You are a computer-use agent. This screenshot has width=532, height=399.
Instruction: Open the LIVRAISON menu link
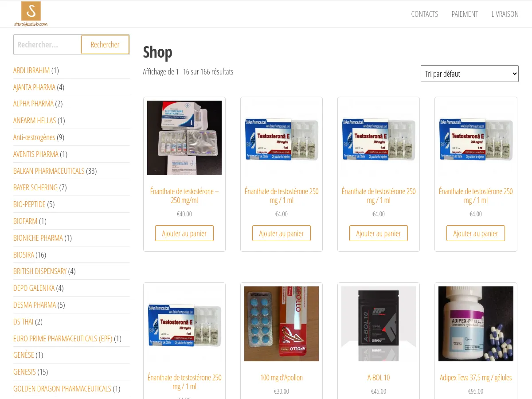coord(505,14)
